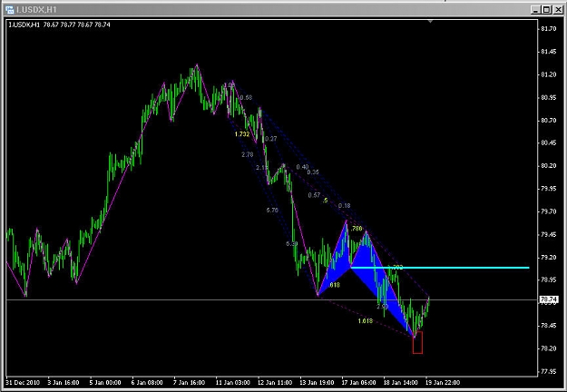Click the '13 Jan 19:00' time label

(x=317, y=382)
